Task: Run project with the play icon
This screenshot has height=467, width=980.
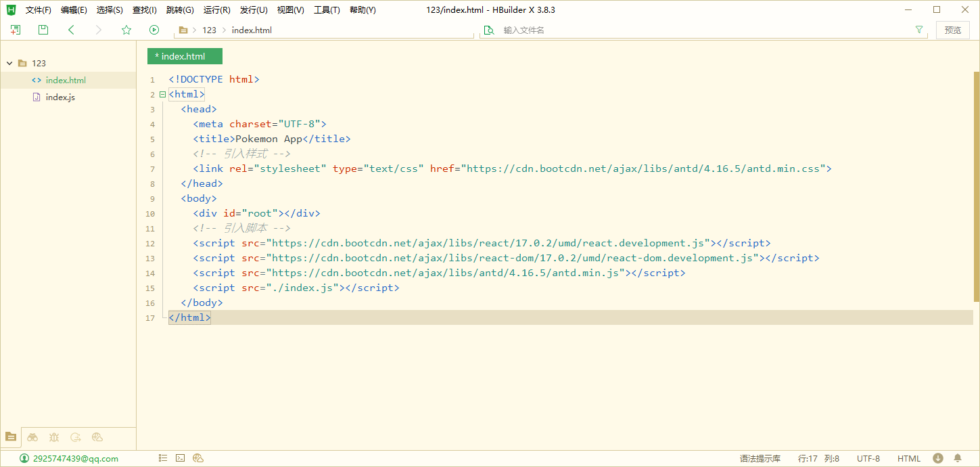Action: pyautogui.click(x=154, y=30)
